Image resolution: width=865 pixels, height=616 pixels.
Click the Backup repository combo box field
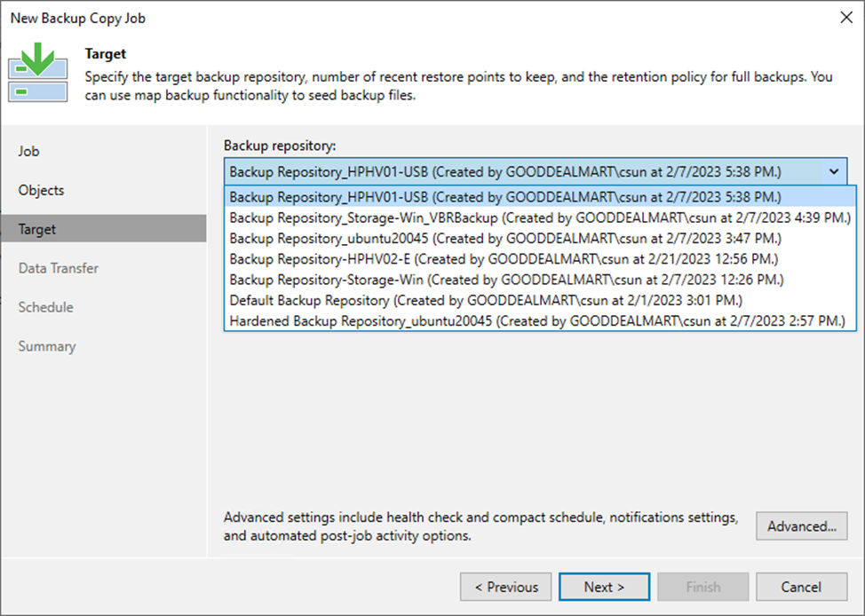point(524,171)
